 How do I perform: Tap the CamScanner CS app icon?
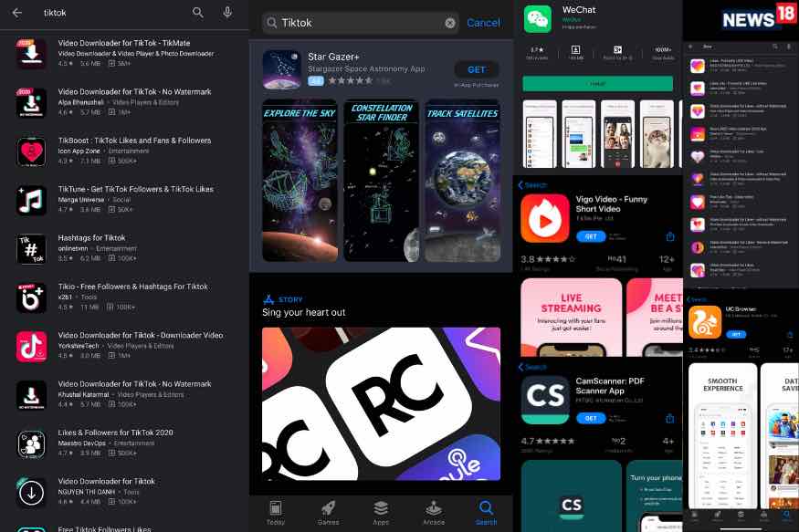click(x=545, y=401)
